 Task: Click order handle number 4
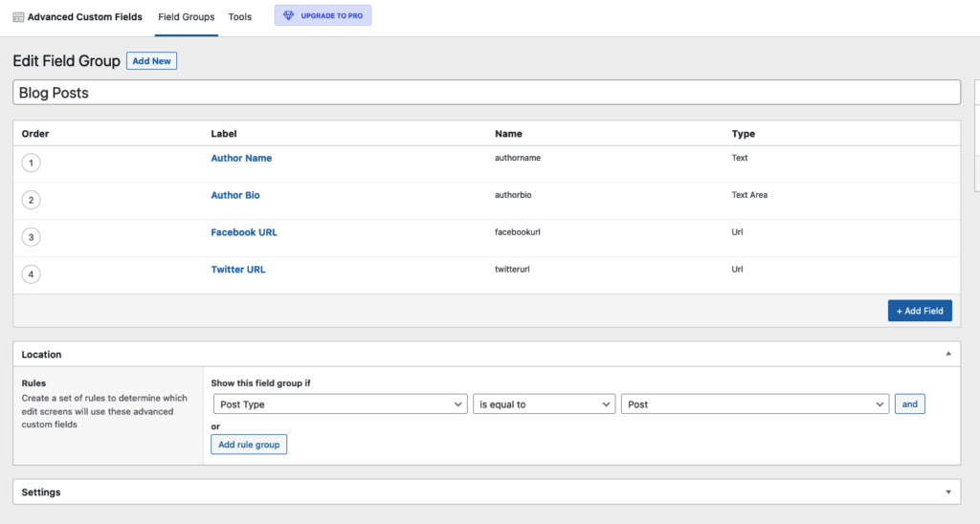[32, 274]
